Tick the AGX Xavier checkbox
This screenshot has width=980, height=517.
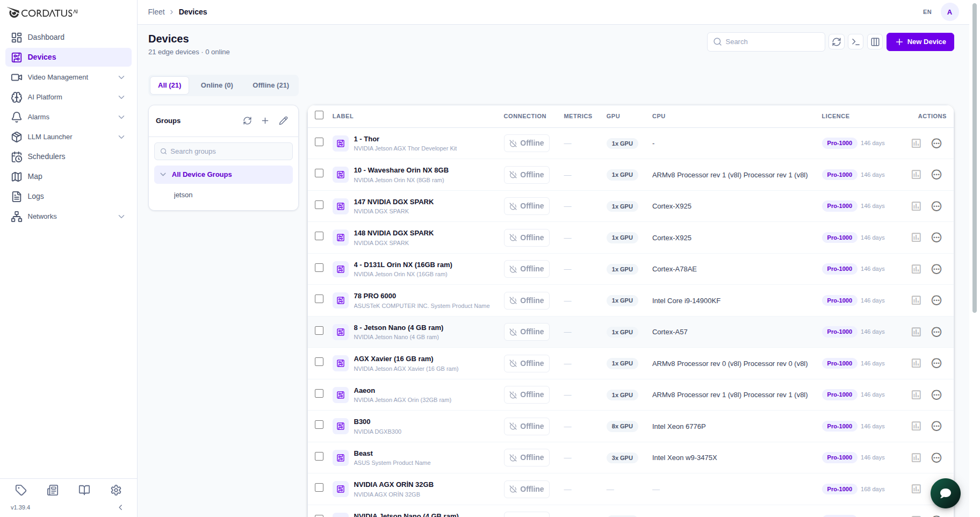coord(319,362)
